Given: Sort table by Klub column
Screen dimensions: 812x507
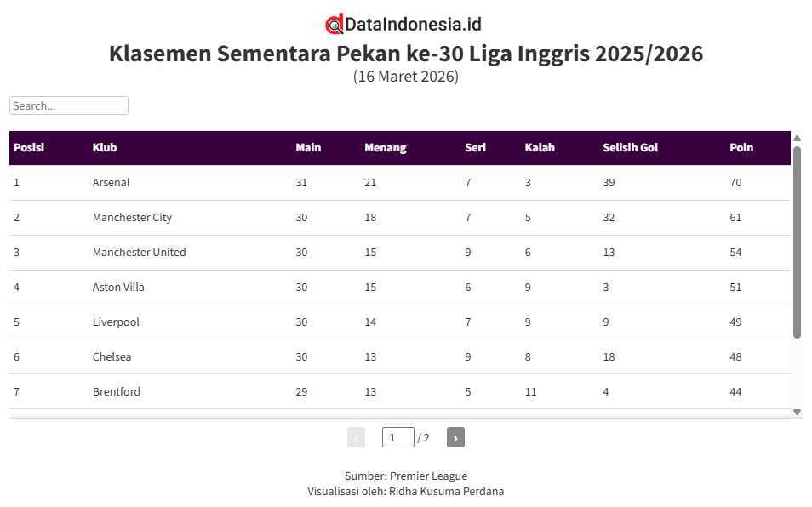Looking at the screenshot, I should click(x=105, y=148).
